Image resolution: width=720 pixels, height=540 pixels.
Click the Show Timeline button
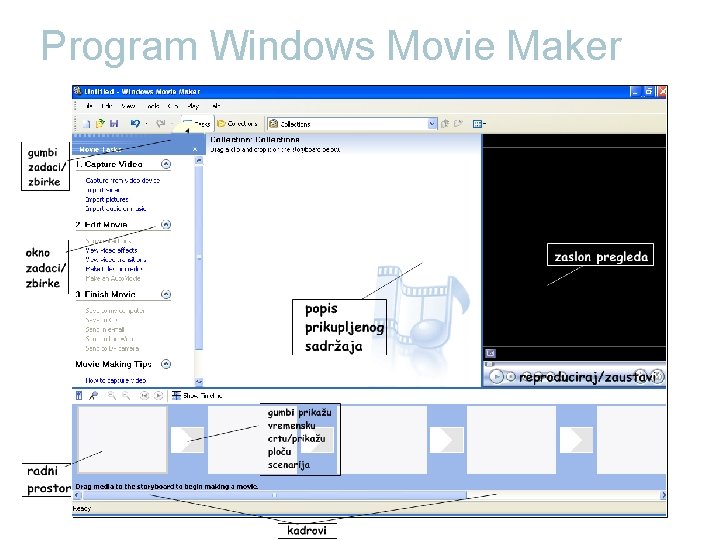[197, 395]
